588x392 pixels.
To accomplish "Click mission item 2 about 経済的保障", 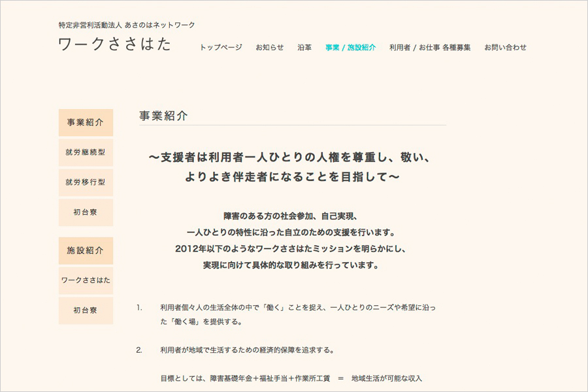I will click(247, 350).
